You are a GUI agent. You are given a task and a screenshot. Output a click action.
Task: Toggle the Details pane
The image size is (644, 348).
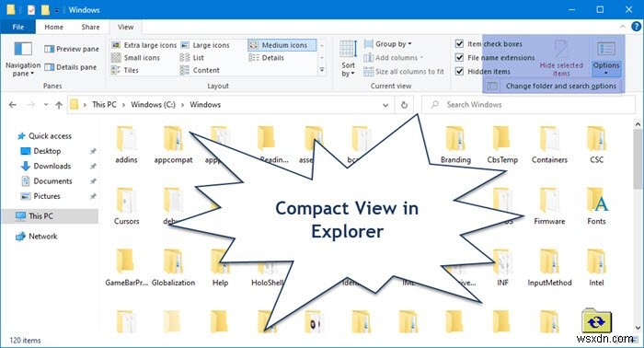tap(71, 67)
